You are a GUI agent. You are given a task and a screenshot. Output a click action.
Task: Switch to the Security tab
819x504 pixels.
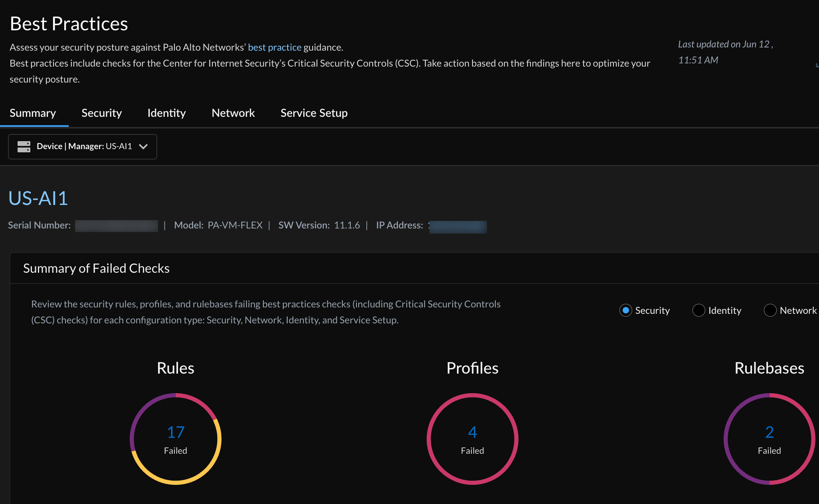101,113
